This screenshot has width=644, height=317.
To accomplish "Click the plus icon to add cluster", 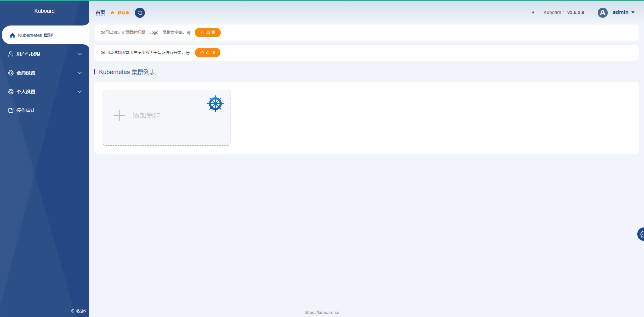I will (119, 115).
